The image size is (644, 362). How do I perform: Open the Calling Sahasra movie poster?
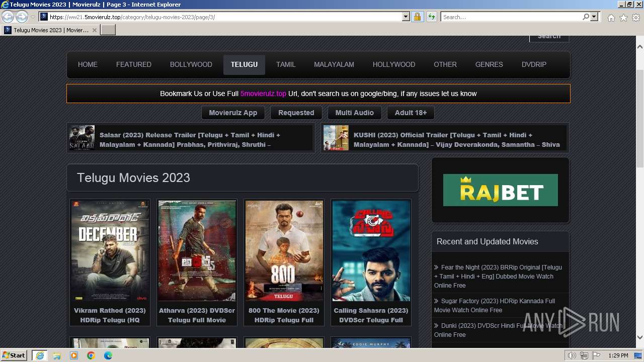[x=371, y=251]
